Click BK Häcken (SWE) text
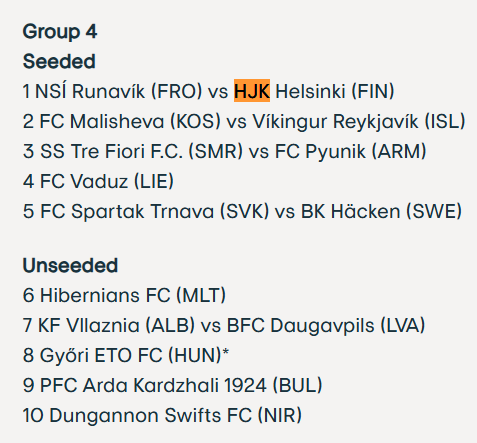Screen dimensions: 477x443 pyautogui.click(x=381, y=211)
